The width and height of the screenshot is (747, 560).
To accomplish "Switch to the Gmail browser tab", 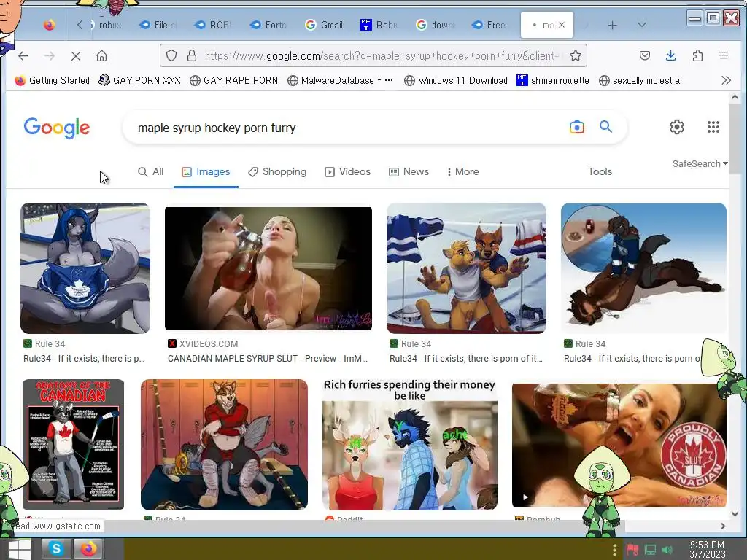I will click(x=324, y=25).
